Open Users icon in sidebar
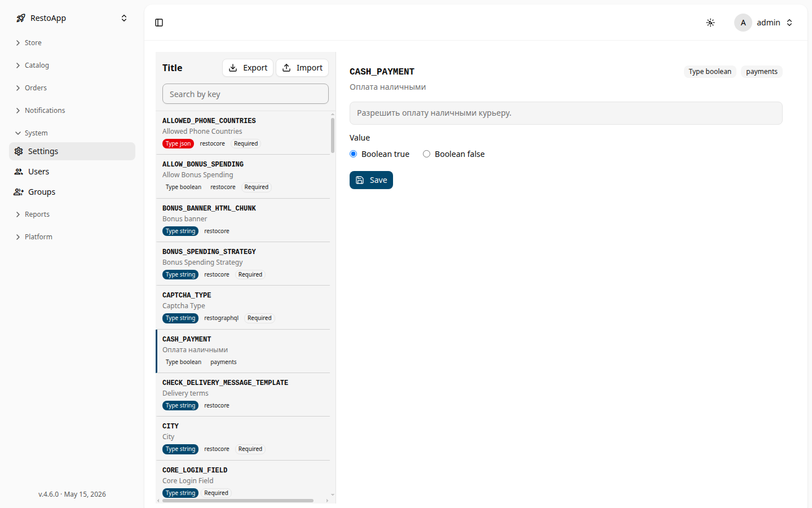The width and height of the screenshot is (812, 508). (19, 172)
